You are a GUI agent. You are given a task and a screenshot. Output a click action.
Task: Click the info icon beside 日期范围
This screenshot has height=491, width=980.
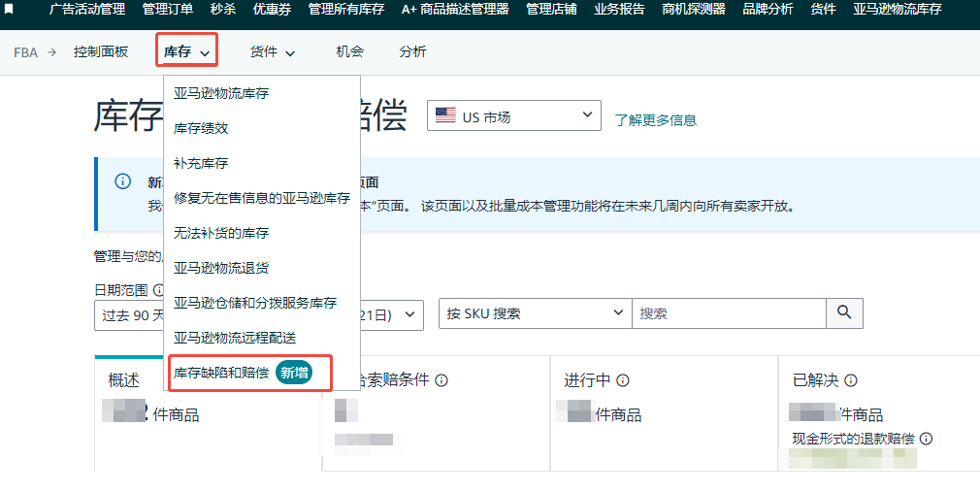pos(158,290)
